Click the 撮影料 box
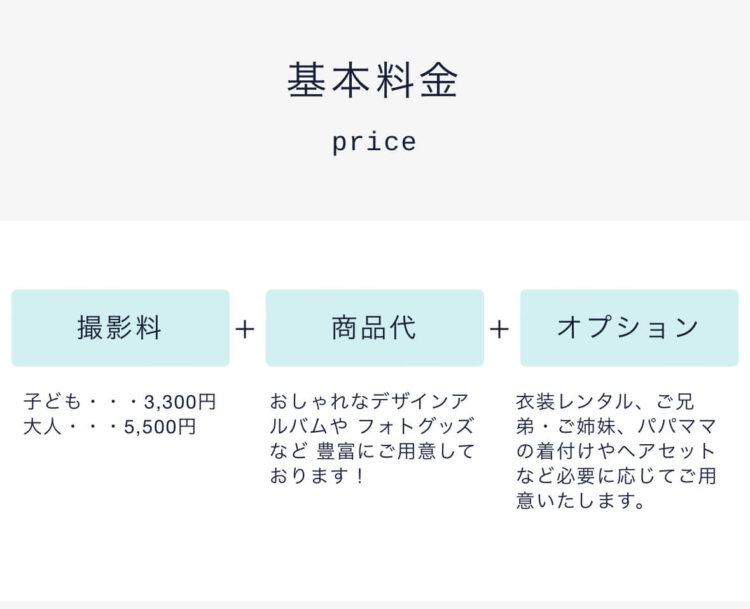The height and width of the screenshot is (609, 750). click(121, 328)
